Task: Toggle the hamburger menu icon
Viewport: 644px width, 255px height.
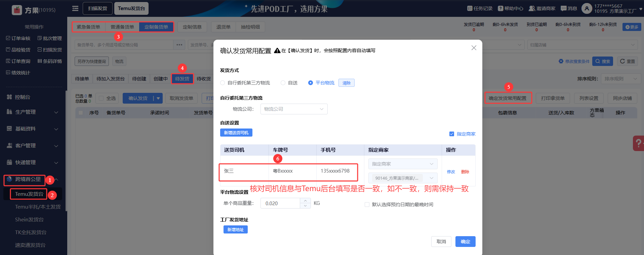Action: [x=75, y=8]
